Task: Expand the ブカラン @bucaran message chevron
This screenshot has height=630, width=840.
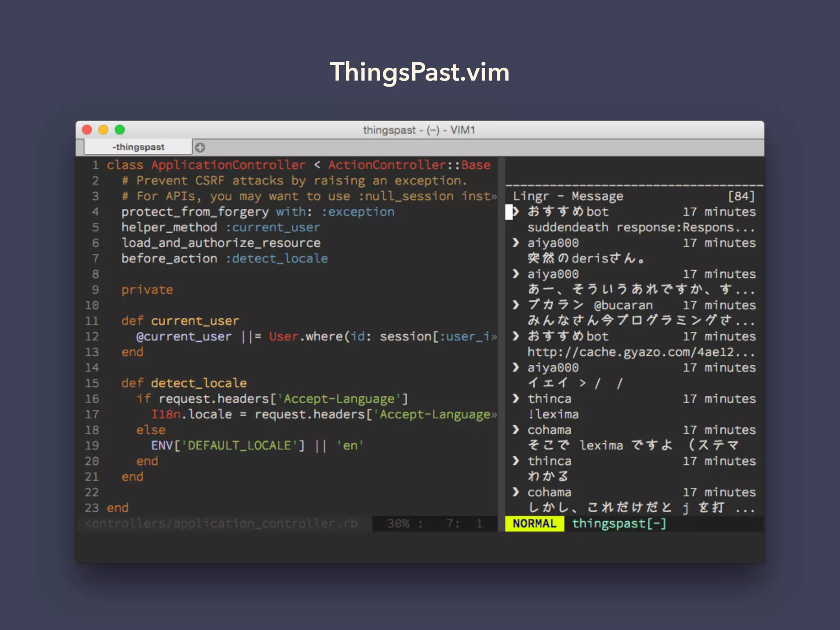Action: [x=516, y=305]
